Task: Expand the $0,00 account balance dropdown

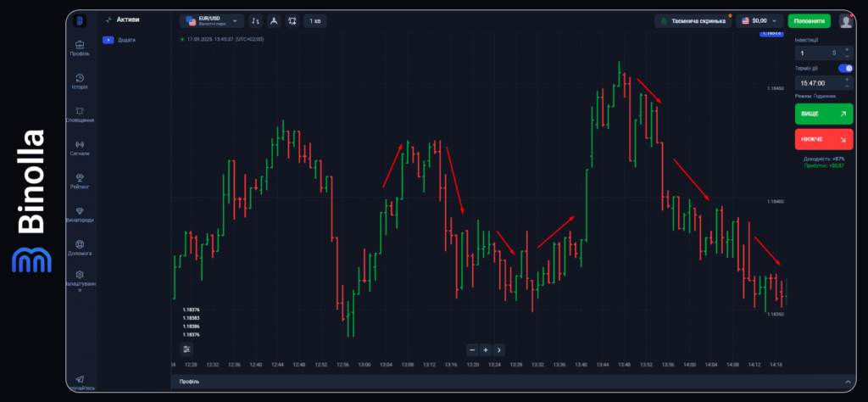Action: [759, 20]
